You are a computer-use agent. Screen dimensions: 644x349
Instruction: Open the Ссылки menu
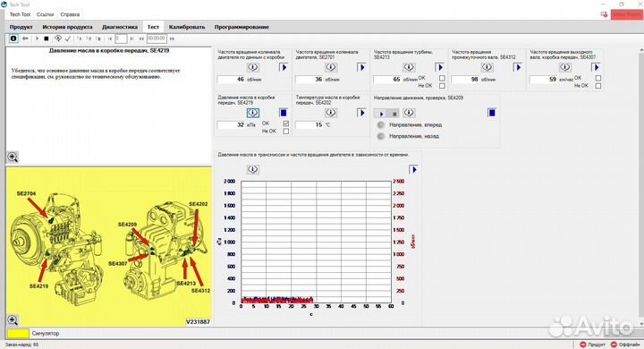46,14
